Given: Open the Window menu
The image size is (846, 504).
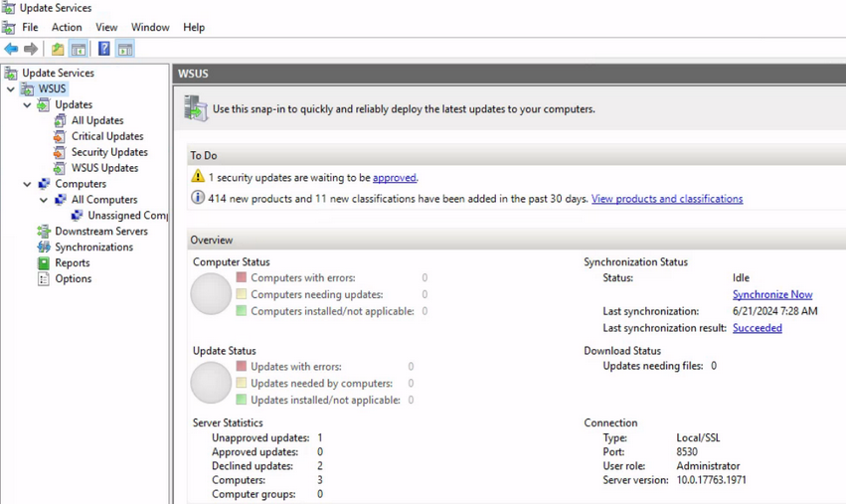Looking at the screenshot, I should click(150, 27).
